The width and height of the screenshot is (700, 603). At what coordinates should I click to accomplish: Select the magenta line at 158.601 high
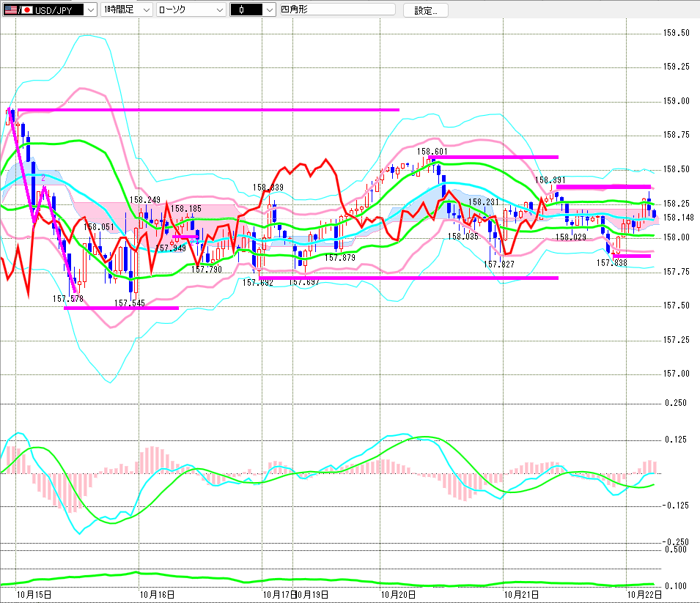[493, 157]
